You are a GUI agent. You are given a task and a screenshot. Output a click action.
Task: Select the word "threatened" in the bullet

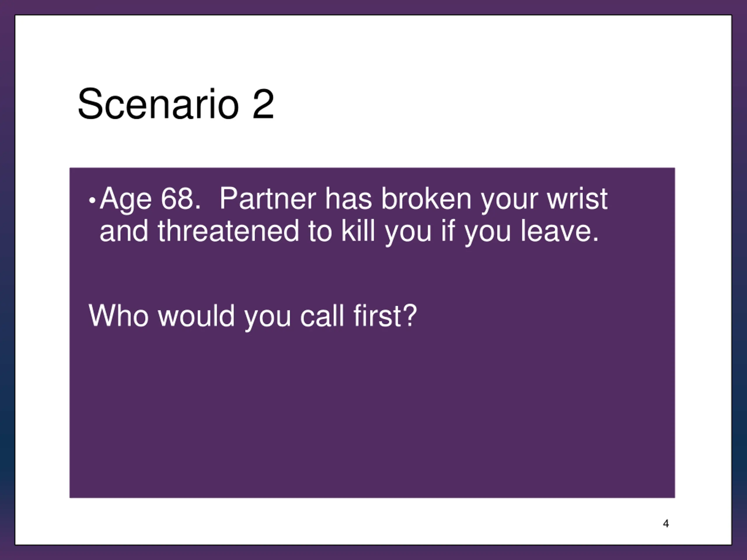228,231
